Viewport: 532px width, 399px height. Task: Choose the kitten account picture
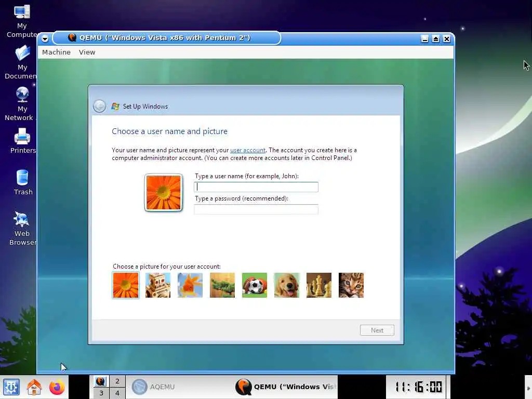click(351, 285)
